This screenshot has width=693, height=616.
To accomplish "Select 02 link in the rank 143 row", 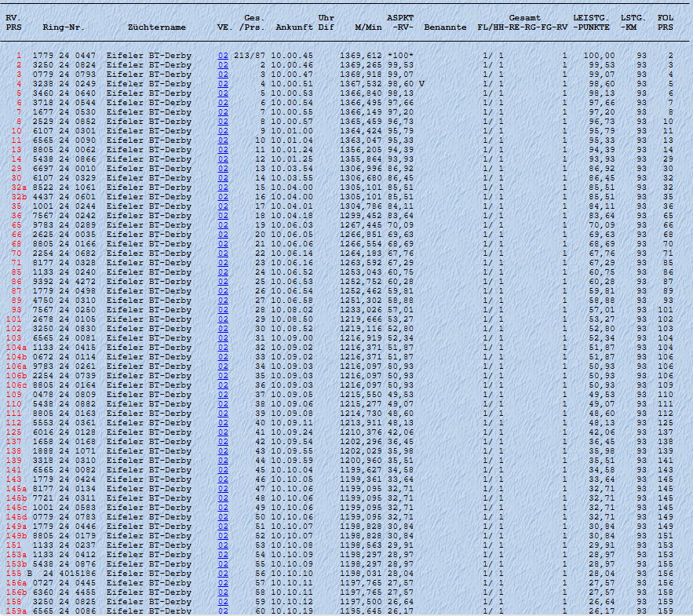I will pyautogui.click(x=223, y=479).
